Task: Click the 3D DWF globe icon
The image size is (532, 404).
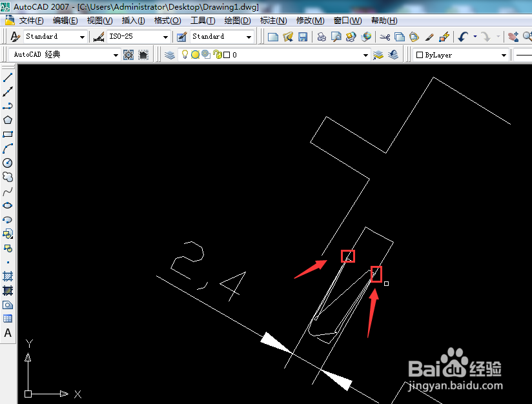Action: click(365, 37)
